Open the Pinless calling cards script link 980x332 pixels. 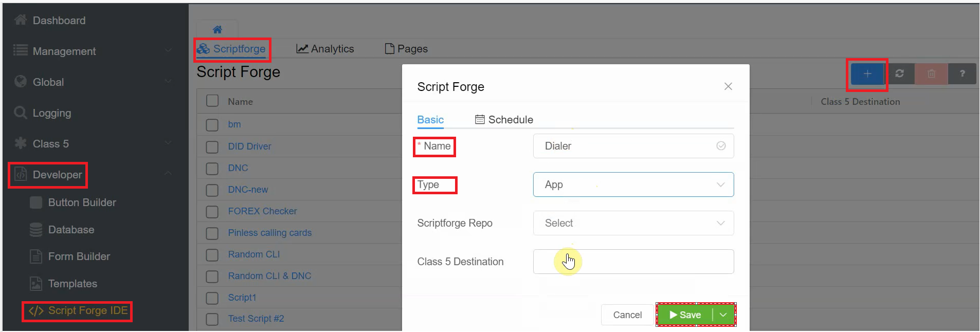tap(269, 233)
